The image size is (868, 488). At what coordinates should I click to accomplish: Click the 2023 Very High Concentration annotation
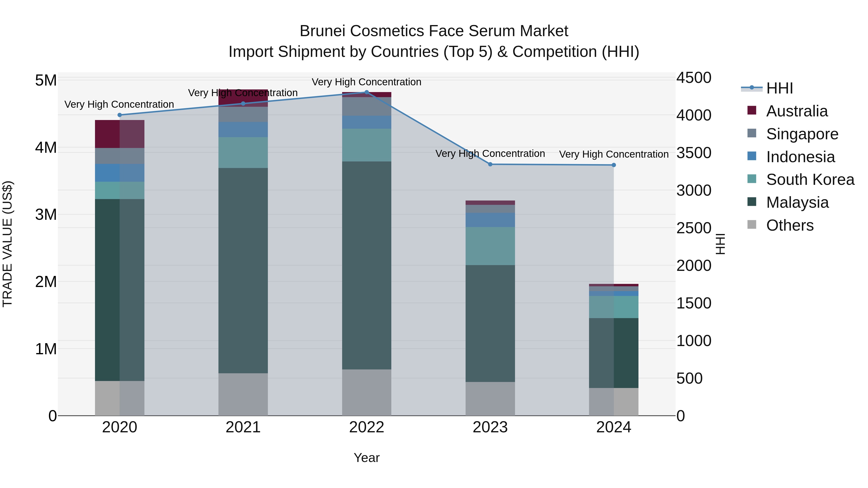(x=490, y=154)
